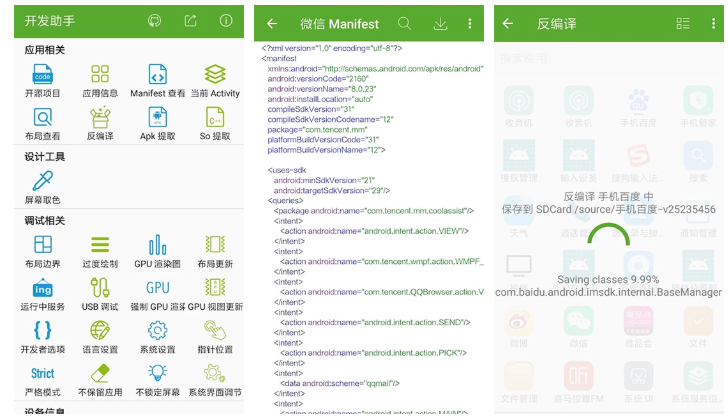Open 开发者选项 braces icon
Viewport: 728px width, 419px height.
pyautogui.click(x=43, y=330)
